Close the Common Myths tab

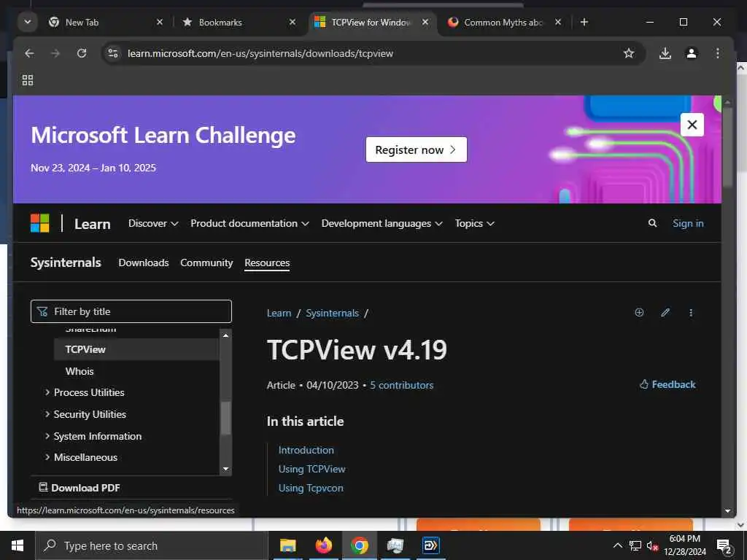pyautogui.click(x=558, y=22)
